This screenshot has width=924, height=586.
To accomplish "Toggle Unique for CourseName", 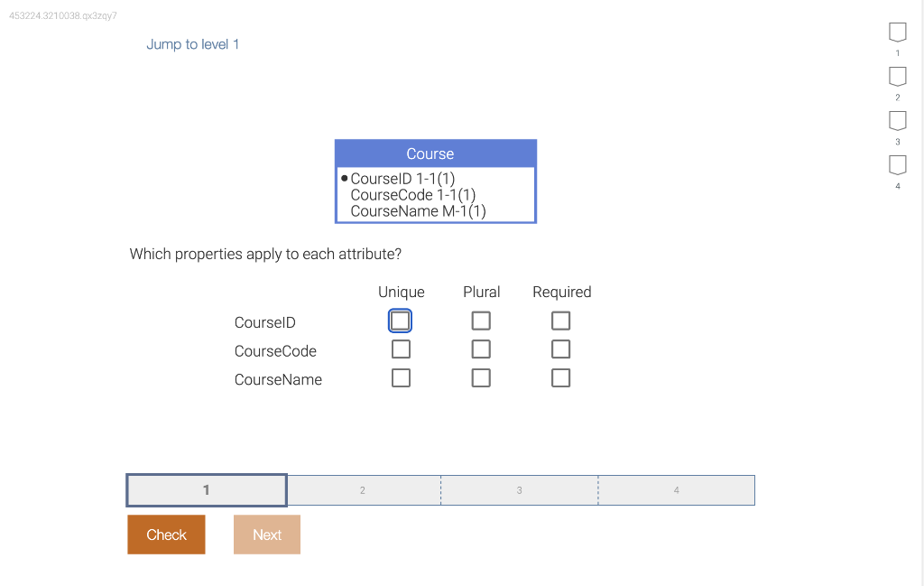I will pyautogui.click(x=401, y=377).
